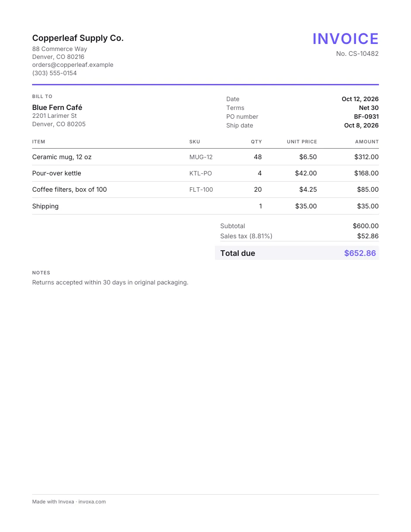The image size is (411, 532).
Task: Click Coffee filters, box of 100
Action: (69, 189)
